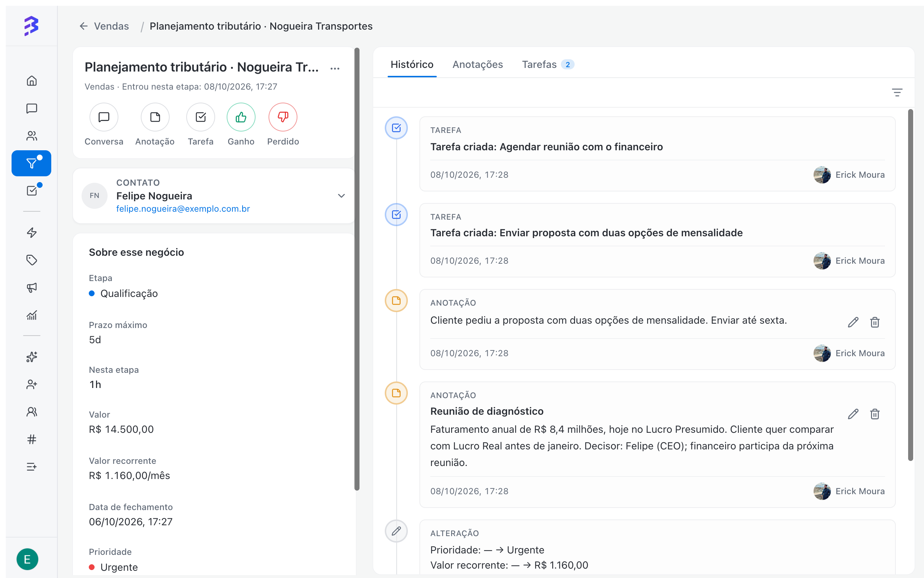Image resolution: width=924 pixels, height=578 pixels.
Task: Open felipe.nogueira@exemplo.com.br email link
Action: click(183, 209)
